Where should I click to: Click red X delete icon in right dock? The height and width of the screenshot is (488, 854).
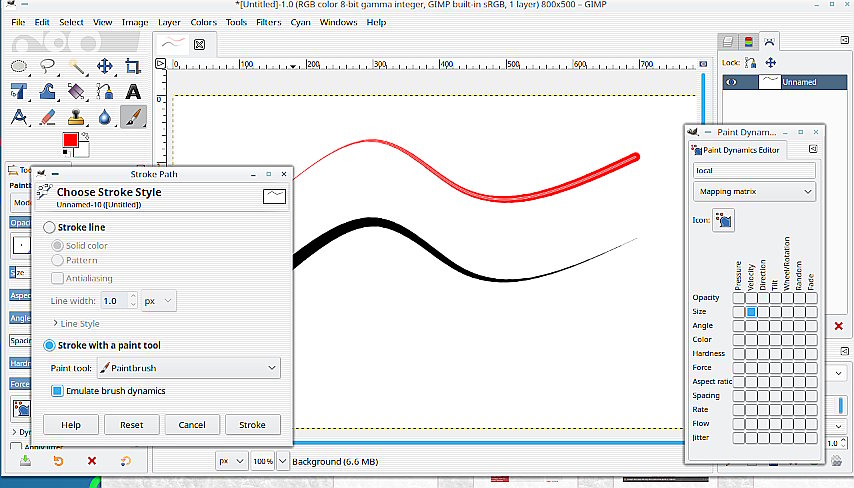click(839, 326)
